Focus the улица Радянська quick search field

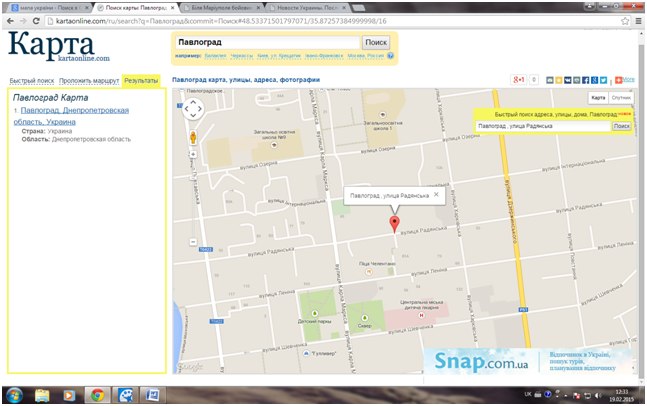click(x=543, y=126)
